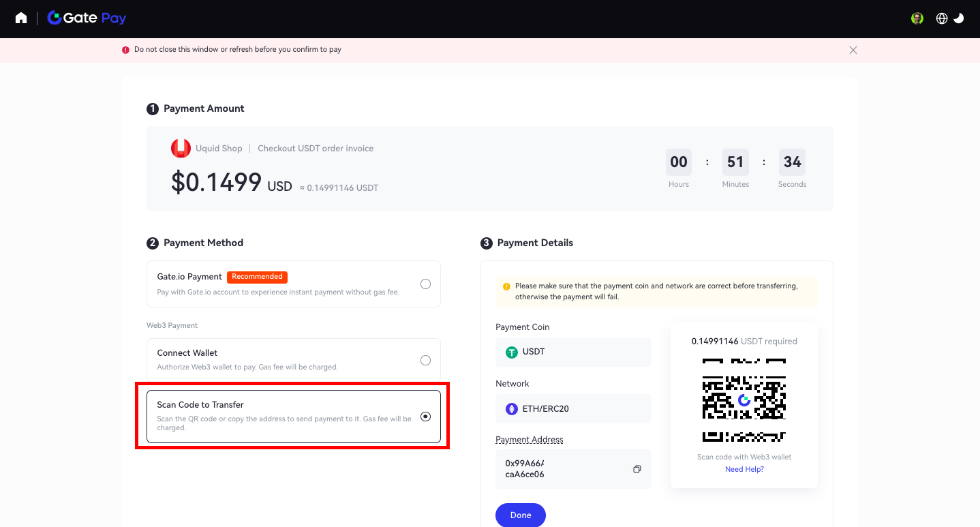The image size is (980, 527).
Task: Open the user avatar profile menu
Action: click(917, 18)
